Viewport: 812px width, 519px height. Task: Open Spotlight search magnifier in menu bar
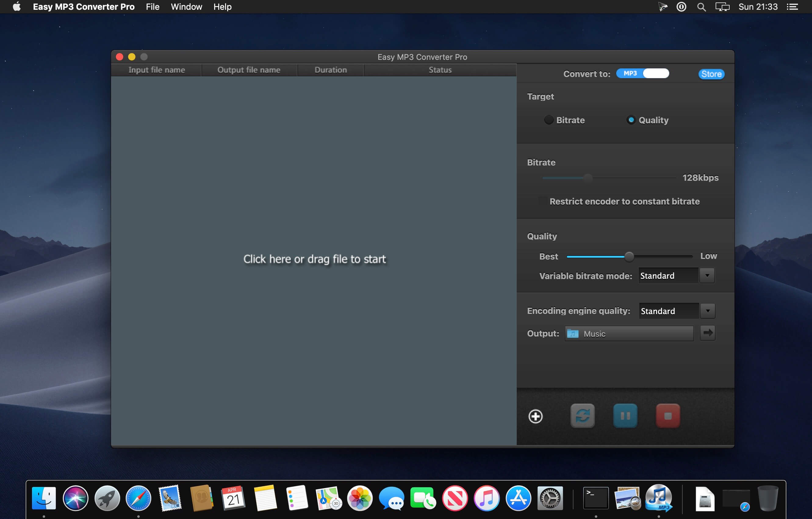pyautogui.click(x=701, y=7)
